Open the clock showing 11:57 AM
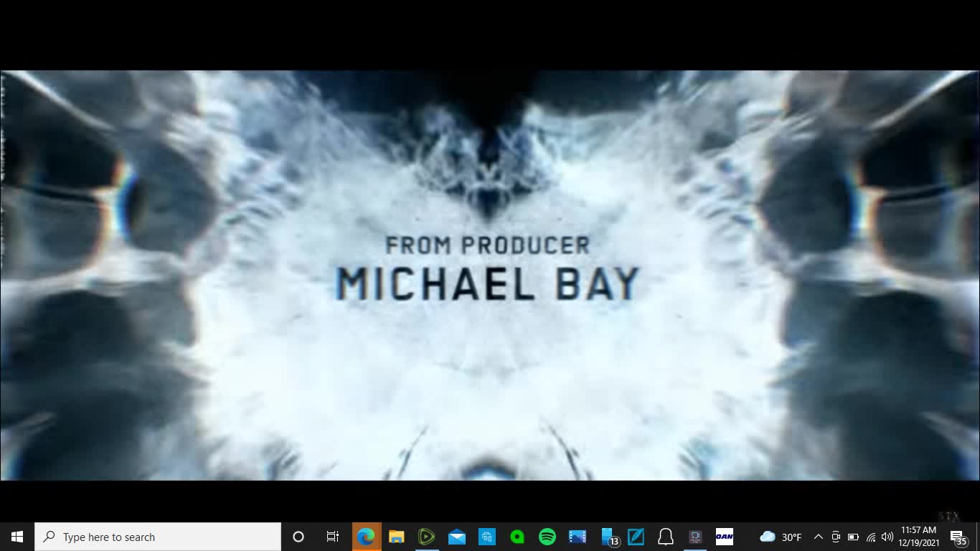Screen dimensions: 980x551 919,537
